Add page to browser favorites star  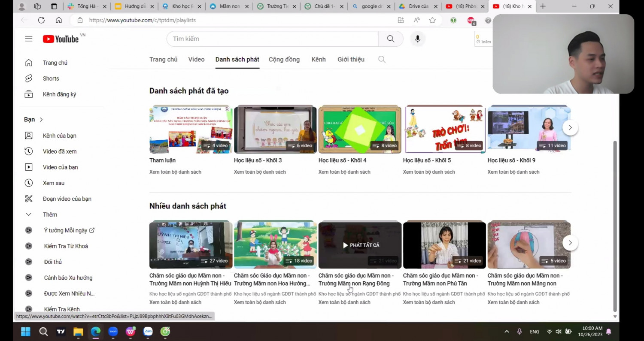[432, 20]
